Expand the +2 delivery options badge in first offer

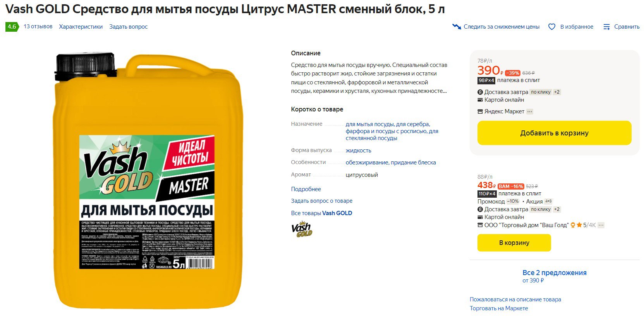[556, 92]
